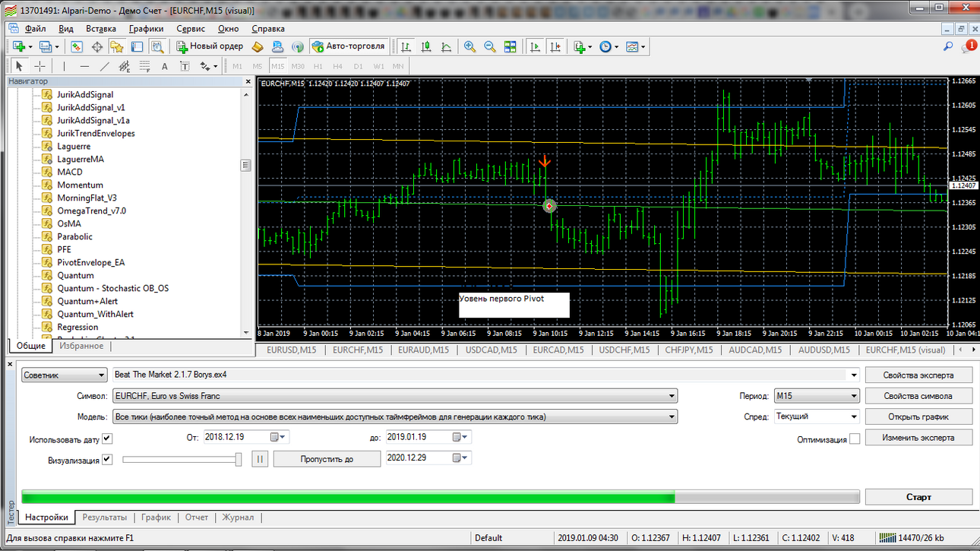Open the Profiles toolbar icon
Screen dimensions: 980x551
[46, 46]
